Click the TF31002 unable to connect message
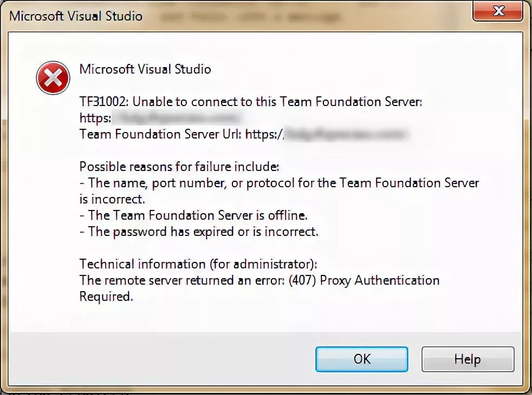This screenshot has height=395, width=532. pyautogui.click(x=250, y=101)
